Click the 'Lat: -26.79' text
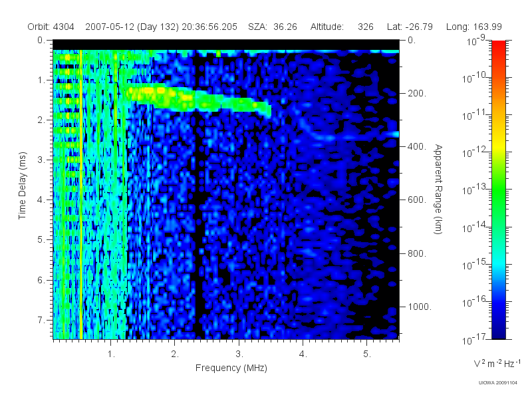 (x=410, y=27)
